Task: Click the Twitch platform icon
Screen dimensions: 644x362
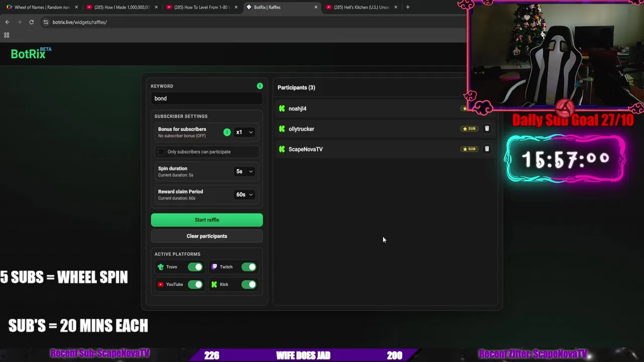Action: 214,267
